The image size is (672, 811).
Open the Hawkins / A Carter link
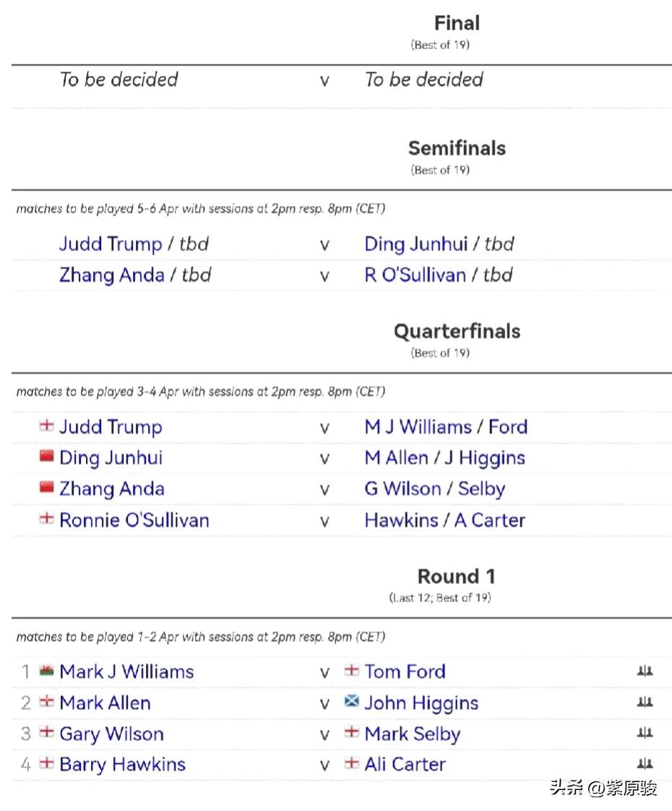click(x=444, y=520)
